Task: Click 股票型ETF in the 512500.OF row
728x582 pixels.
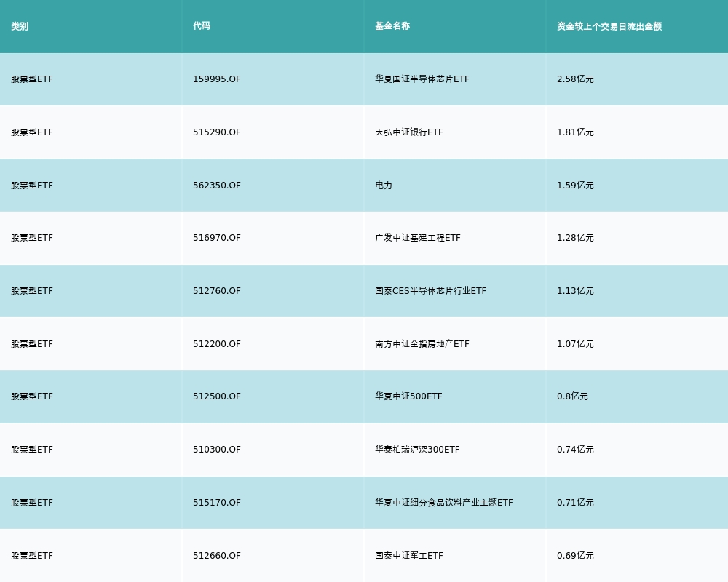Action: pyautogui.click(x=32, y=396)
